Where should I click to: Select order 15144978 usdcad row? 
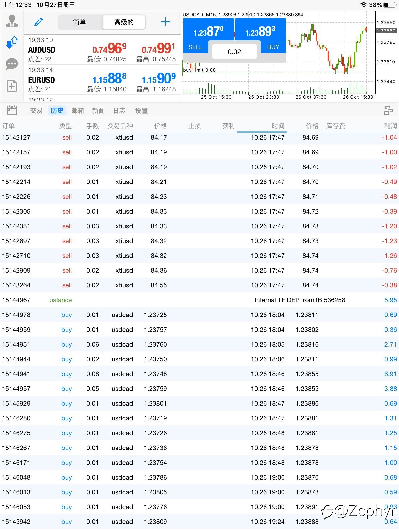[x=199, y=315]
